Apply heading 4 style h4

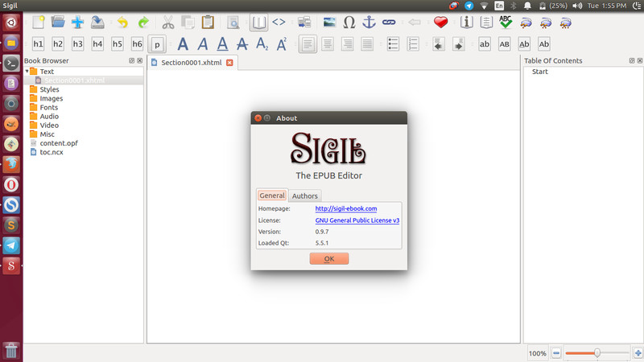pos(97,44)
